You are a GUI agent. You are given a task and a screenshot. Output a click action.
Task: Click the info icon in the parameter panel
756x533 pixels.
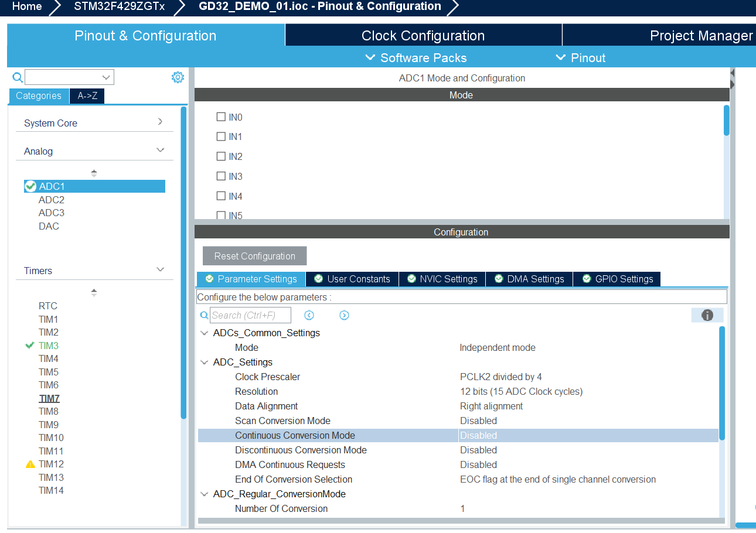click(707, 315)
